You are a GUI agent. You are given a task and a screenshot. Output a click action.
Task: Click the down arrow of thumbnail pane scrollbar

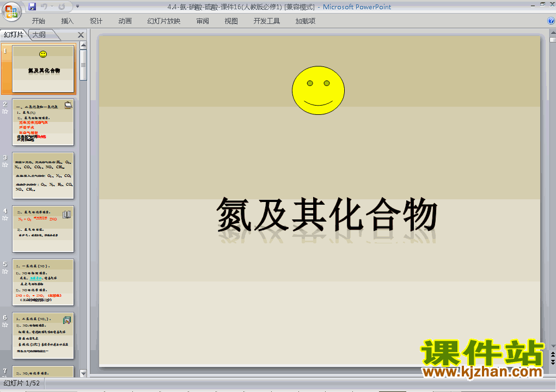[x=83, y=373]
